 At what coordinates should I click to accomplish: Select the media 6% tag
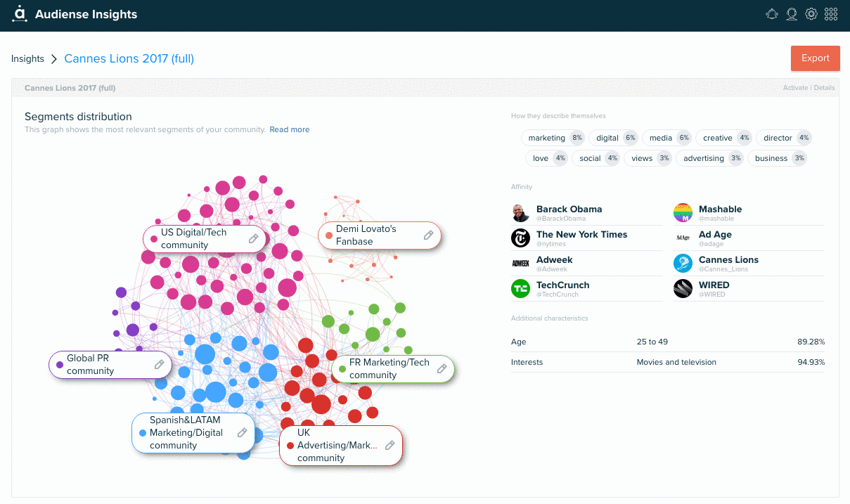pyautogui.click(x=667, y=138)
